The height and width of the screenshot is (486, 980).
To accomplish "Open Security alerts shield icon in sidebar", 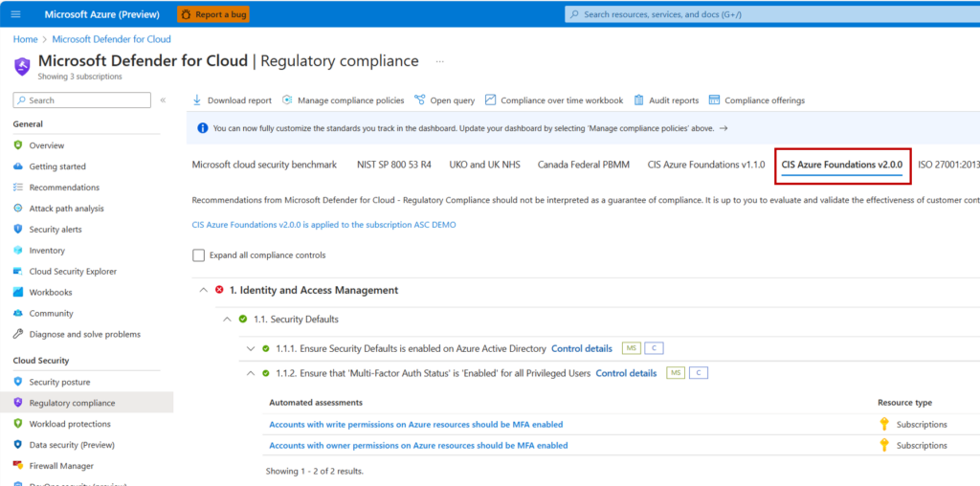I will (17, 230).
